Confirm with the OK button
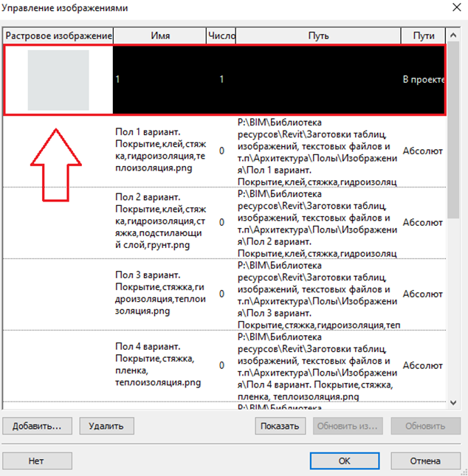 (345, 461)
